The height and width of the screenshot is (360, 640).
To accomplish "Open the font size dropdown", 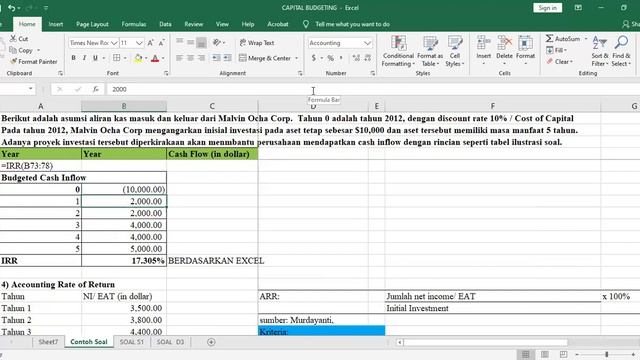I will 139,43.
